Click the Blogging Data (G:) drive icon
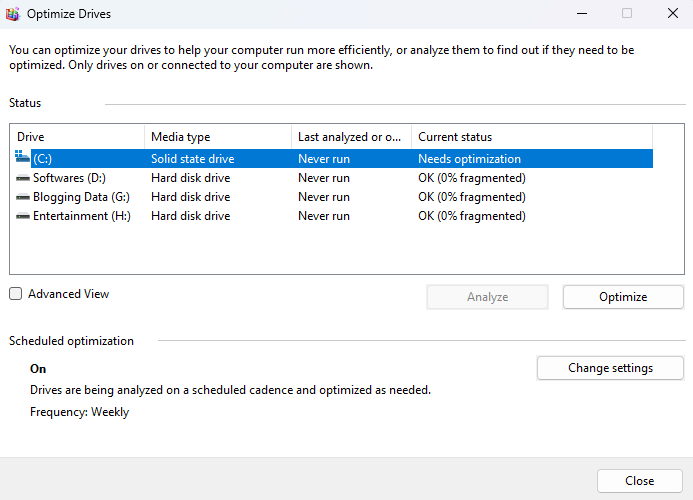Image resolution: width=693 pixels, height=500 pixels. pos(23,197)
